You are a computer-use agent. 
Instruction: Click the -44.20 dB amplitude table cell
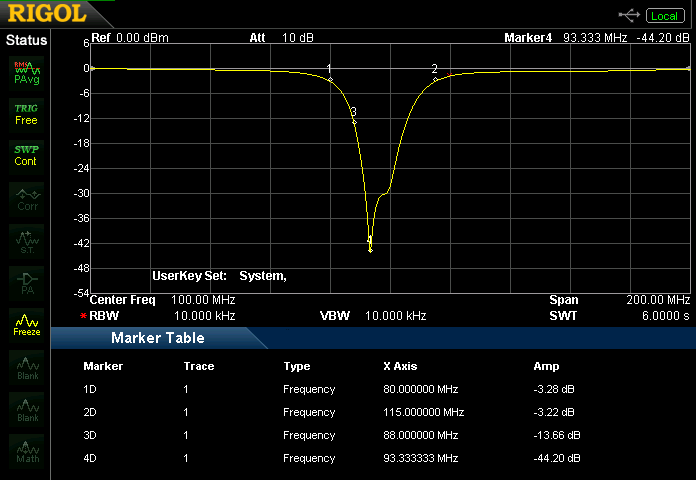pyautogui.click(x=557, y=458)
